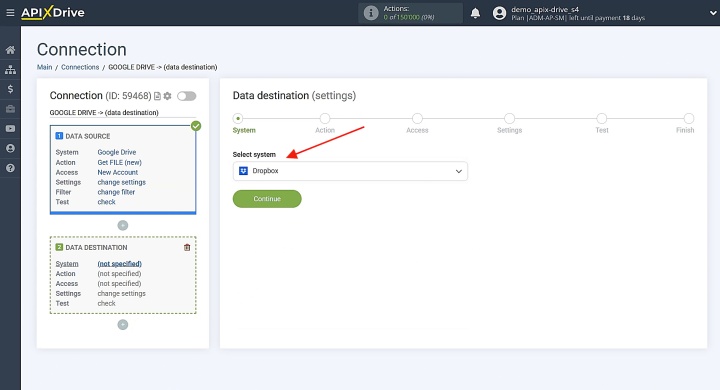720x390 pixels.
Task: Click the destination System (not specified) link
Action: pyautogui.click(x=119, y=264)
